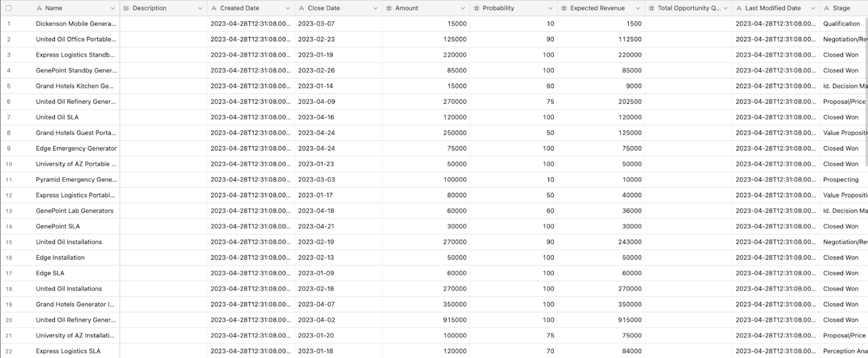Select the "Express Logistics Standb..." name cell
Screen dimensions: 868x358
pyautogui.click(x=76, y=55)
